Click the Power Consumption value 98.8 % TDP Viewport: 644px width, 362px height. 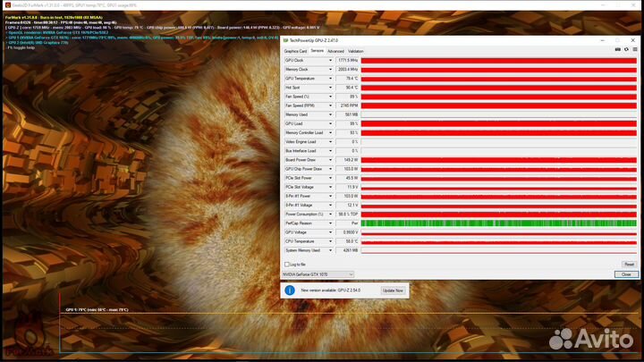click(347, 214)
